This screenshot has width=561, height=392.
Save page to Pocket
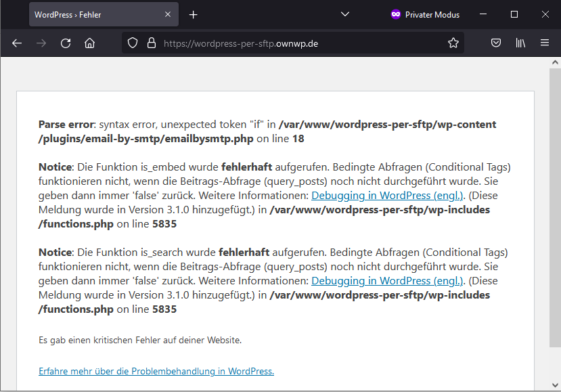(496, 43)
